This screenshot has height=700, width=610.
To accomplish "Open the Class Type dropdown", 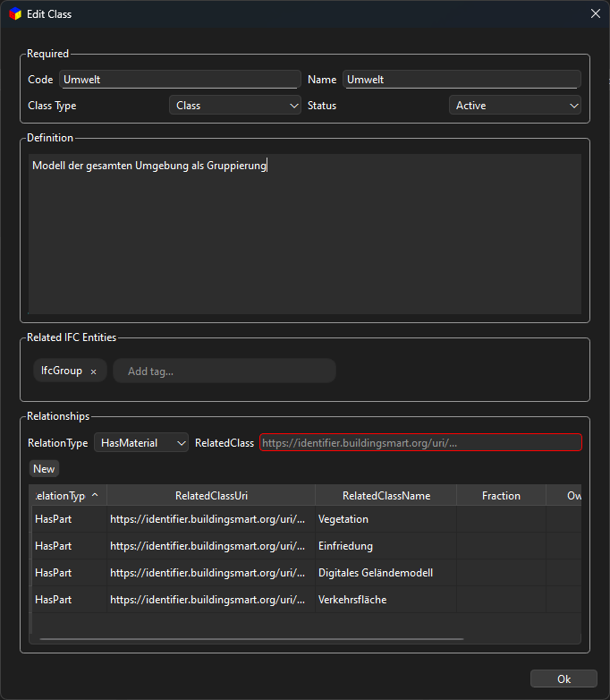I will (x=236, y=106).
